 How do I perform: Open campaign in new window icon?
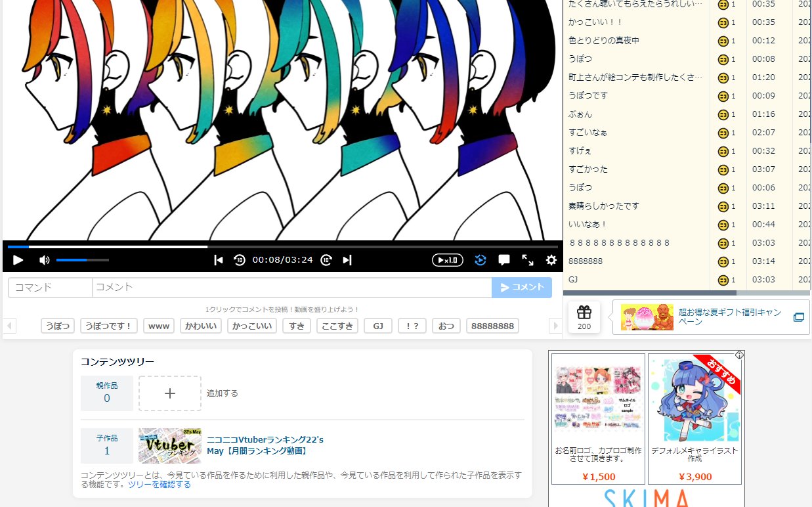tap(798, 317)
